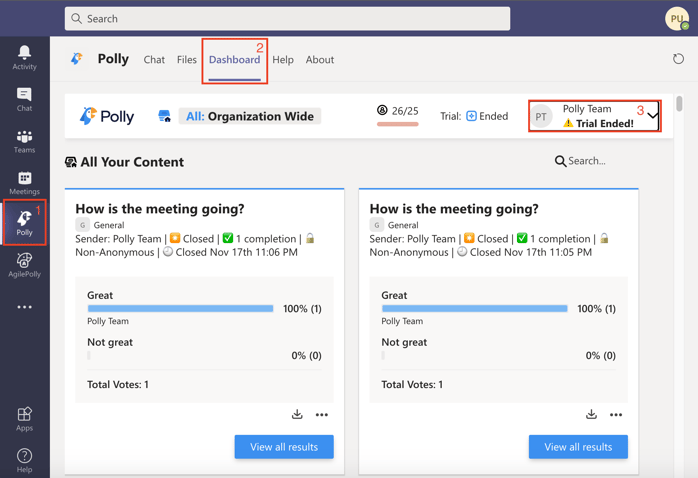Click Not great option in 11:06 PM poll
Viewport: 698px width, 478px height.
[x=110, y=342]
